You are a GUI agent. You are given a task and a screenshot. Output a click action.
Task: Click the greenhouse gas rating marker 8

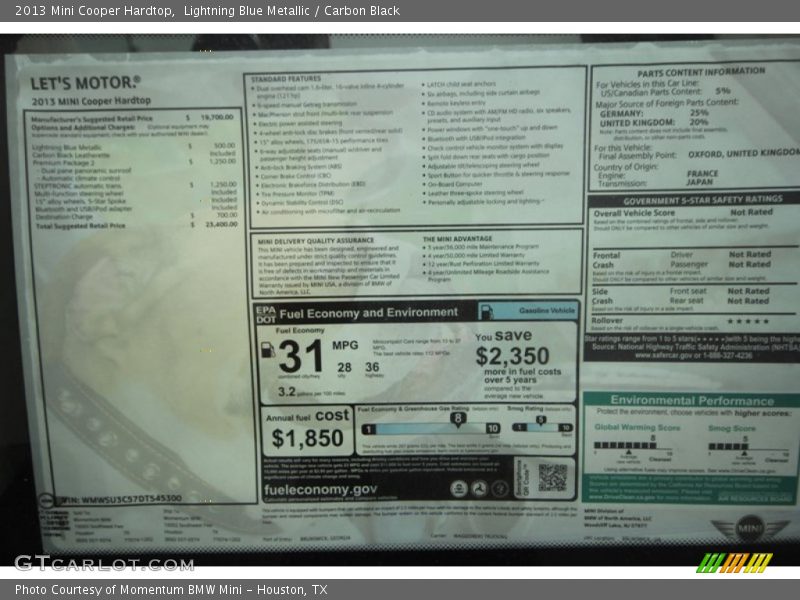(457, 419)
